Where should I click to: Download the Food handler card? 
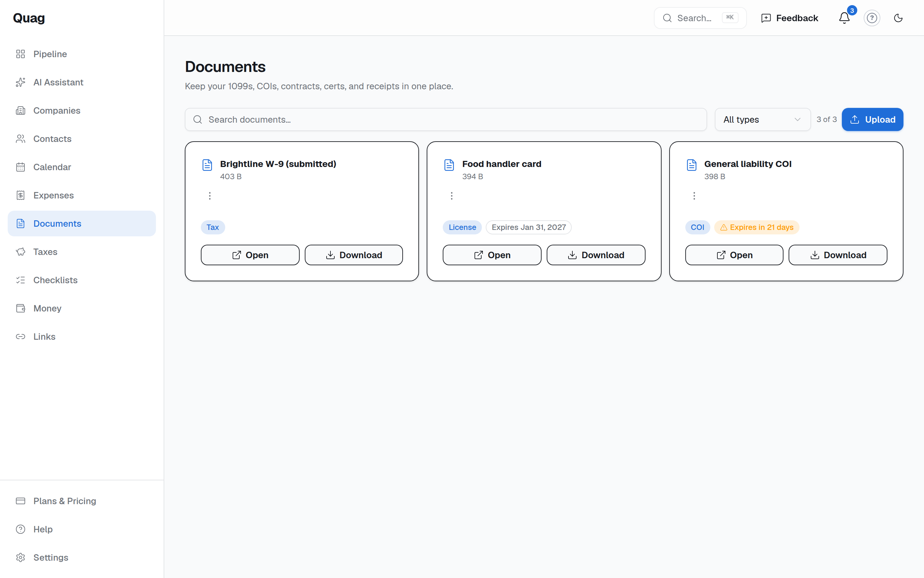(x=596, y=255)
